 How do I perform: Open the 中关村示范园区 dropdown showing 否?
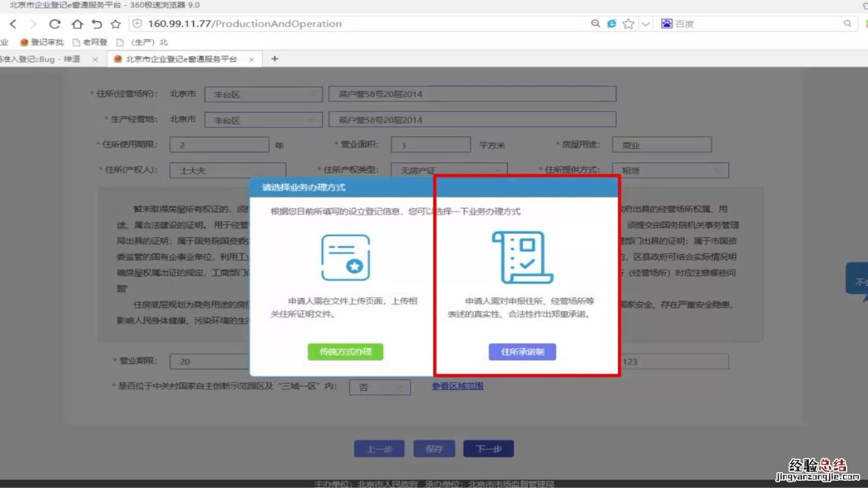click(x=380, y=387)
